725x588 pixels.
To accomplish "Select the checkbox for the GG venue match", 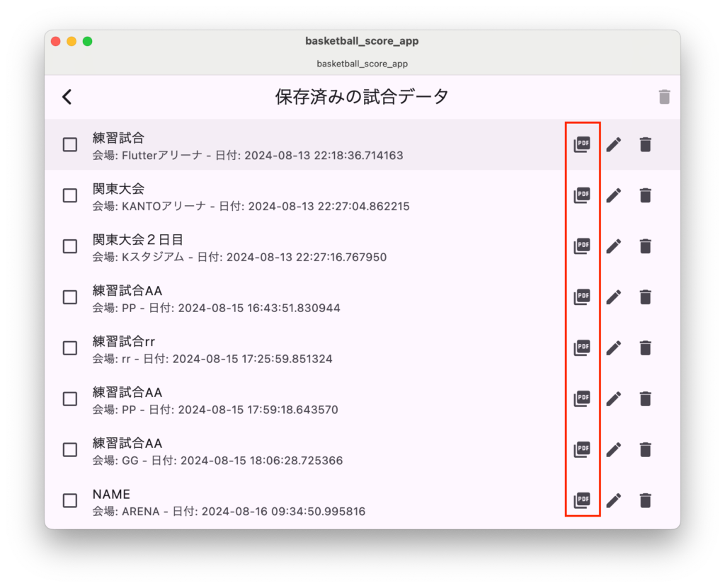I will click(70, 450).
